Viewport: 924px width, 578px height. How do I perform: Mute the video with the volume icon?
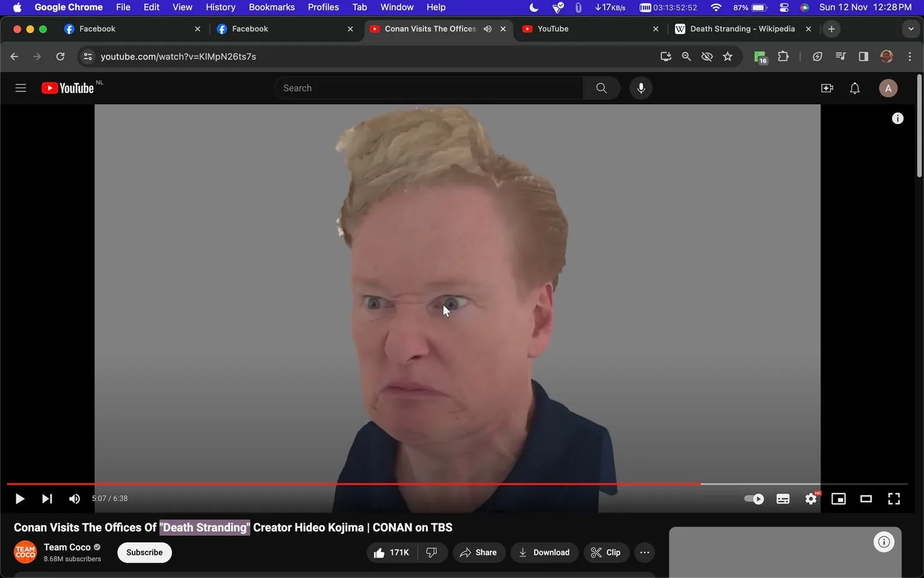coord(74,499)
